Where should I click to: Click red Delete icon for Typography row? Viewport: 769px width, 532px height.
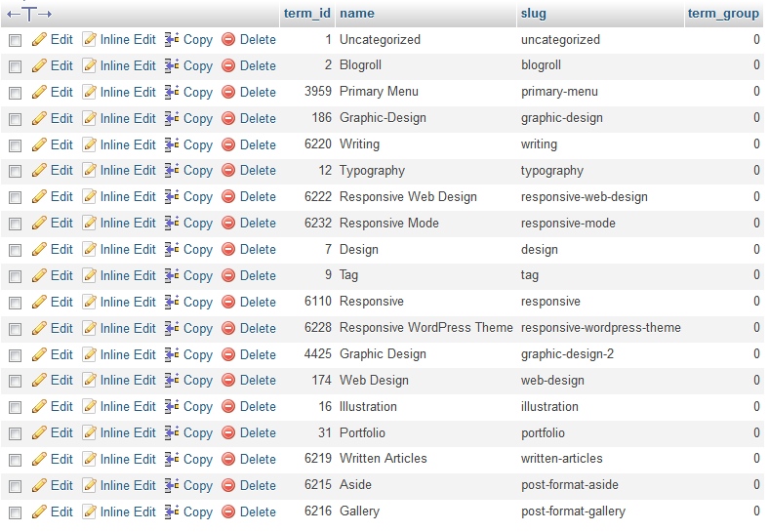pyautogui.click(x=228, y=170)
